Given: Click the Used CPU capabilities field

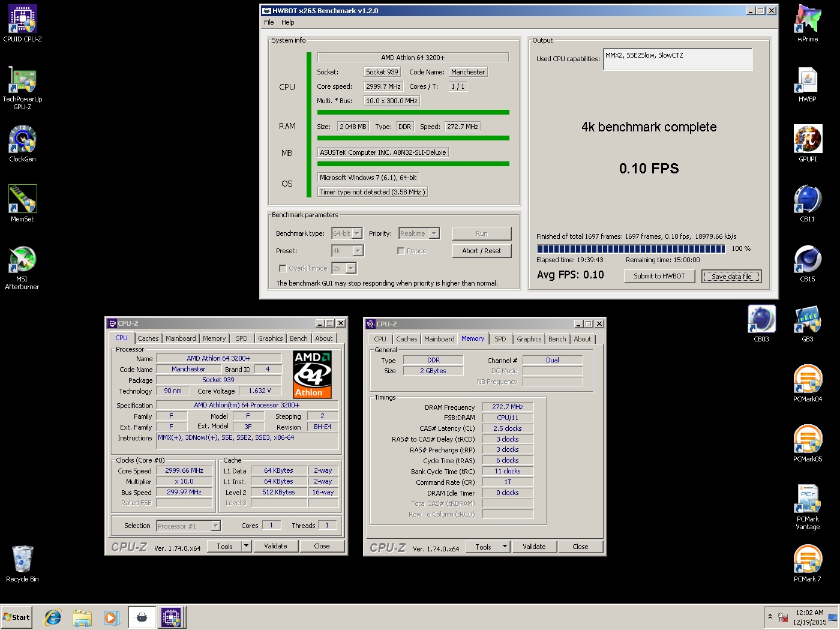Looking at the screenshot, I should pyautogui.click(x=678, y=59).
